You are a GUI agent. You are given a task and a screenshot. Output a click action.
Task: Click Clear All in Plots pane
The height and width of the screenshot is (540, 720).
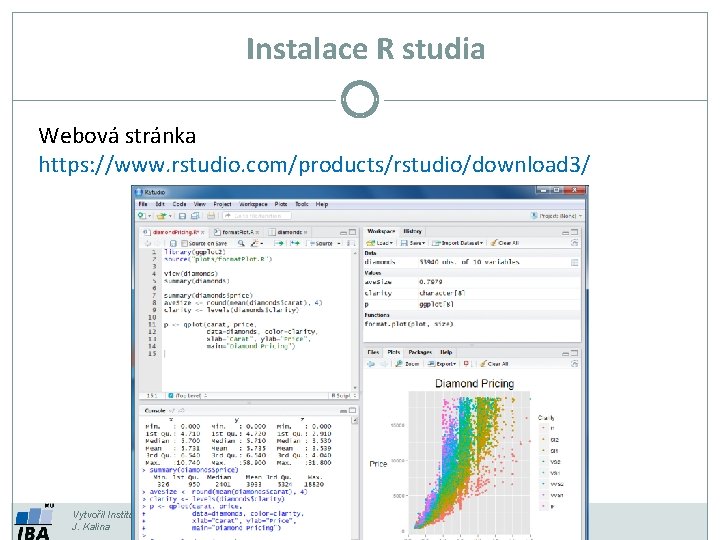pos(494,364)
